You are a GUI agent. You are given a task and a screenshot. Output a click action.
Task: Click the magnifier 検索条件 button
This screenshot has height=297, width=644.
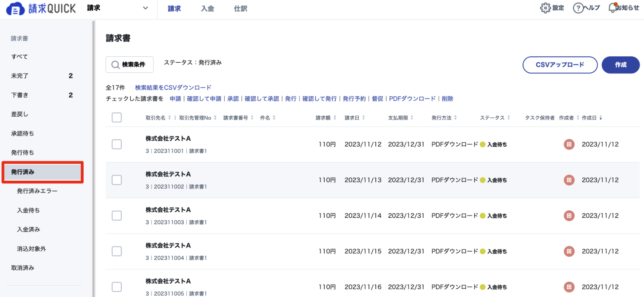pyautogui.click(x=130, y=64)
